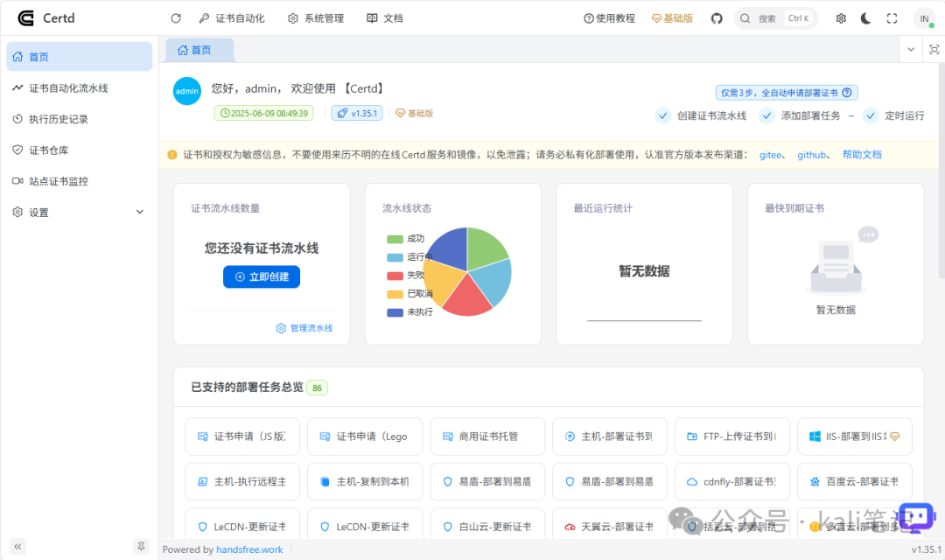Image resolution: width=945 pixels, height=560 pixels.
Task: Open the IN user avatar menu
Action: [x=924, y=18]
